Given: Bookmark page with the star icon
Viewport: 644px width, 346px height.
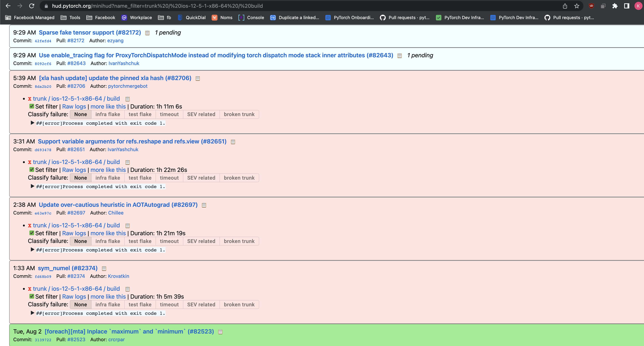Looking at the screenshot, I should click(x=577, y=6).
